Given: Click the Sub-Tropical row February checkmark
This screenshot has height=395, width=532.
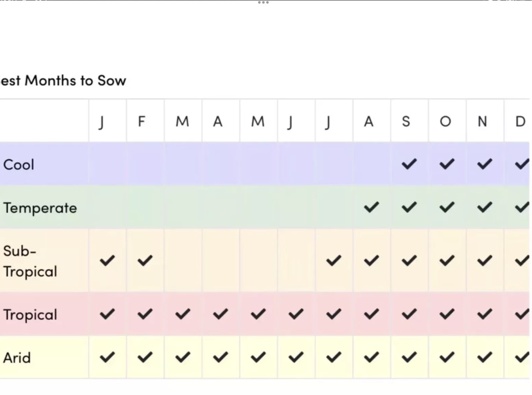Looking at the screenshot, I should point(145,261).
